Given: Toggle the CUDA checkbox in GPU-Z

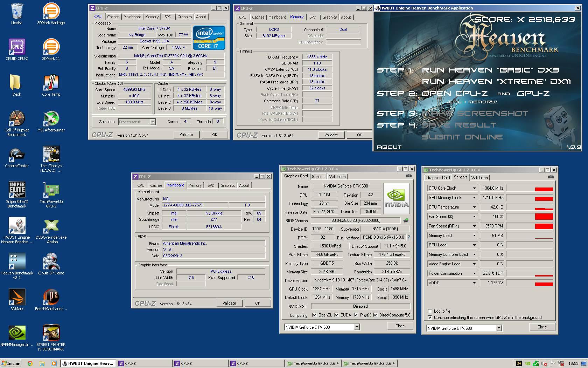Looking at the screenshot, I should click(336, 315).
